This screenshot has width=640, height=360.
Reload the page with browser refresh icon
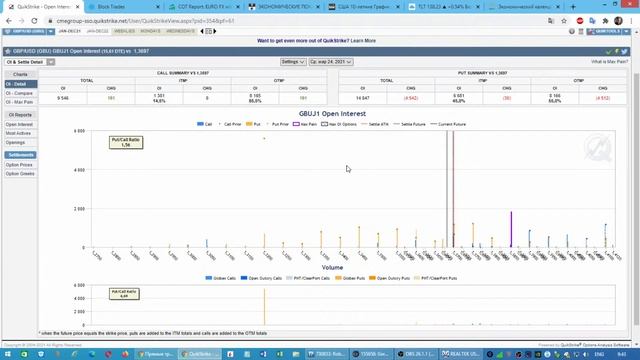tap(34, 21)
